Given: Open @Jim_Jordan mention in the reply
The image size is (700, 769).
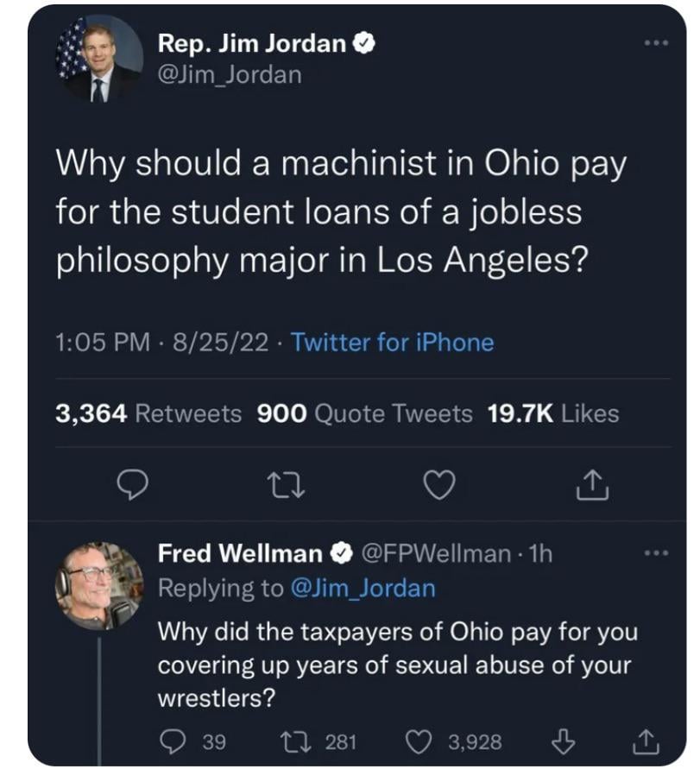Looking at the screenshot, I should 363,589.
